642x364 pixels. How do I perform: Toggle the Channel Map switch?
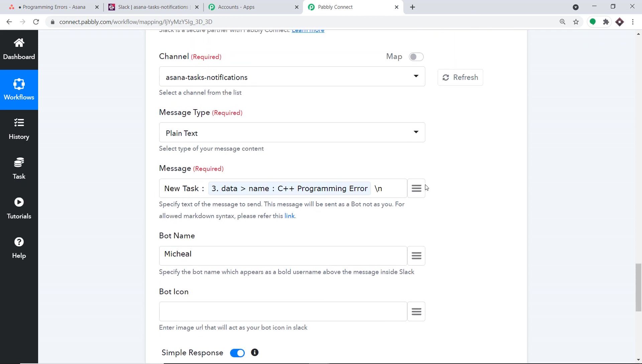point(416,57)
